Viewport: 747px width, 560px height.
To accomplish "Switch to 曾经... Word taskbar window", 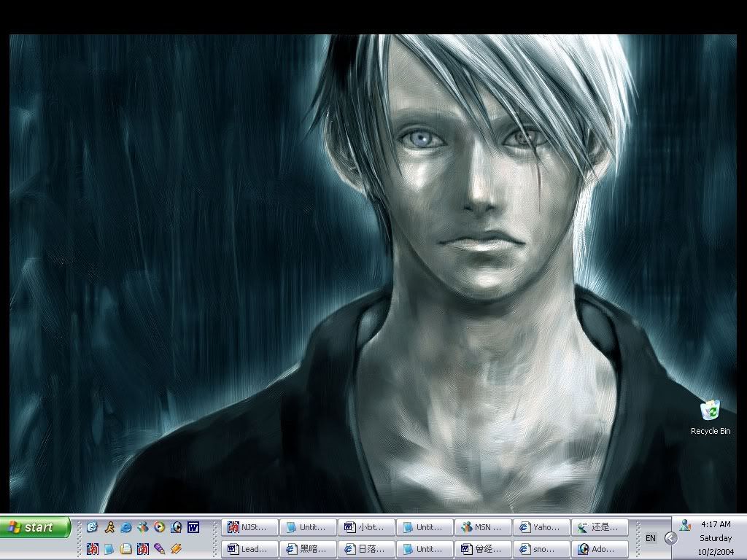I will pyautogui.click(x=483, y=549).
